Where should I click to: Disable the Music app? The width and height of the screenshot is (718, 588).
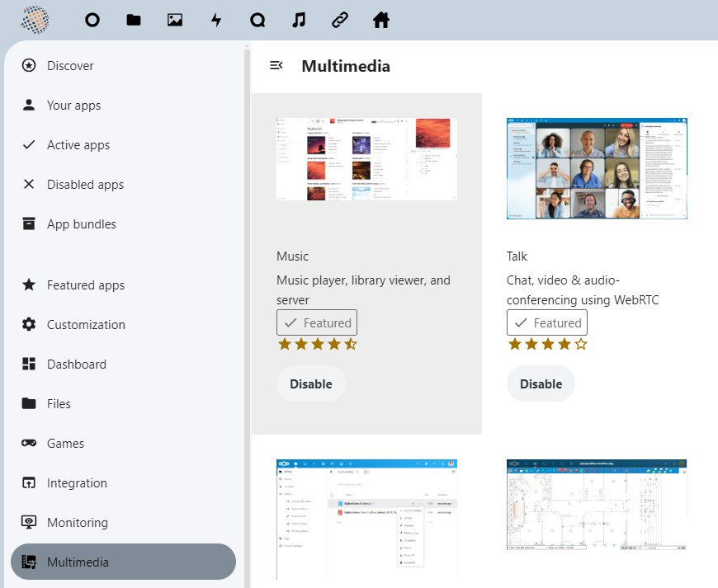pos(310,383)
